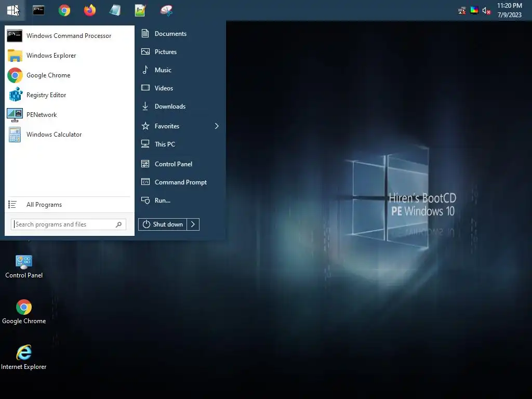Open Downloads in the Start menu
The height and width of the screenshot is (399, 532).
coord(180,106)
